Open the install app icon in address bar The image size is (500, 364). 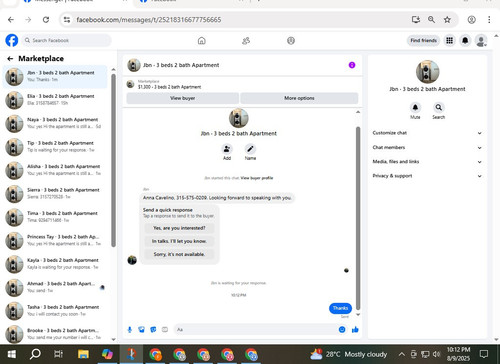coord(416,20)
